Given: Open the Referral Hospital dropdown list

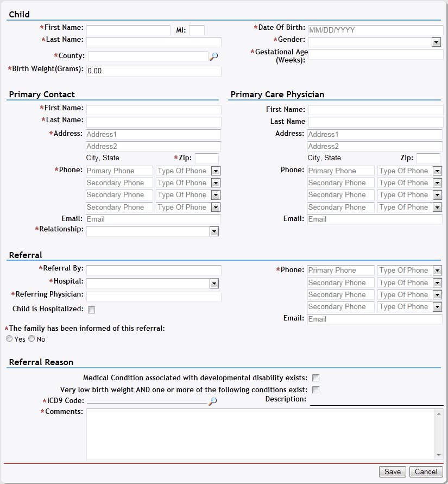Looking at the screenshot, I should click(x=214, y=284).
